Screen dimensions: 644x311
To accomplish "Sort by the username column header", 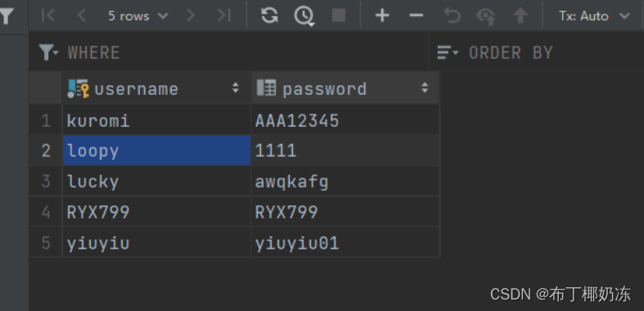I will 156,88.
